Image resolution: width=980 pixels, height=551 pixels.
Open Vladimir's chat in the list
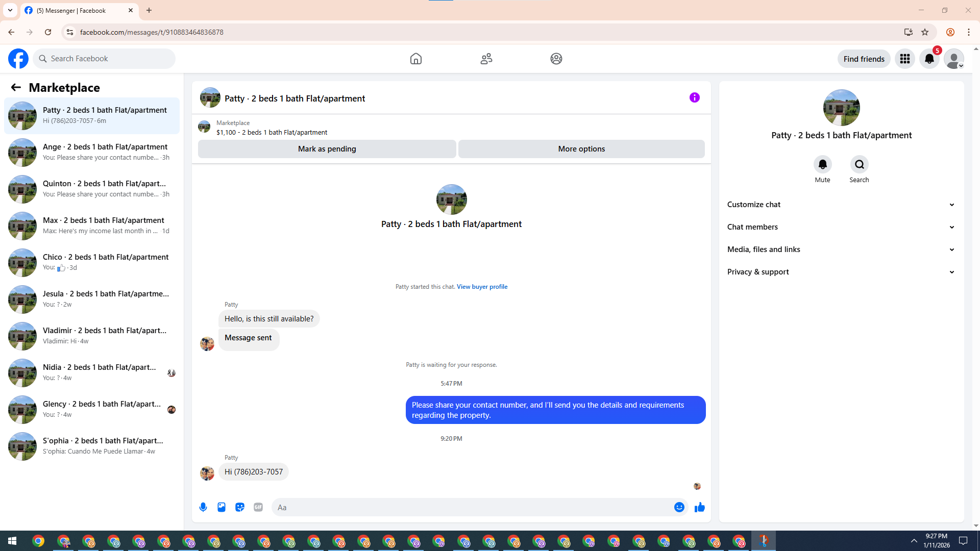pos(92,336)
